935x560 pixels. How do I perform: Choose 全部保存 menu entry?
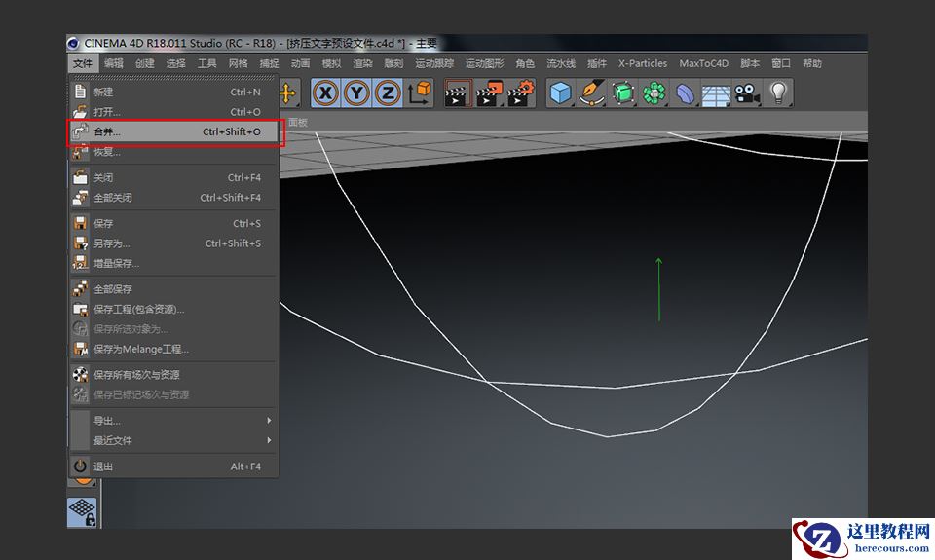(174, 289)
